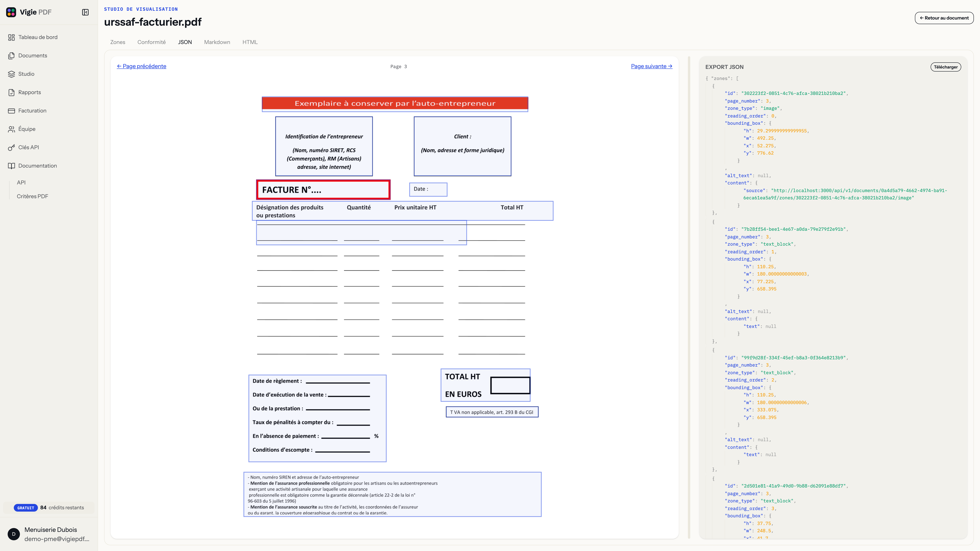Click the Tableau de bord grid icon
The width and height of the screenshot is (980, 551).
11,37
